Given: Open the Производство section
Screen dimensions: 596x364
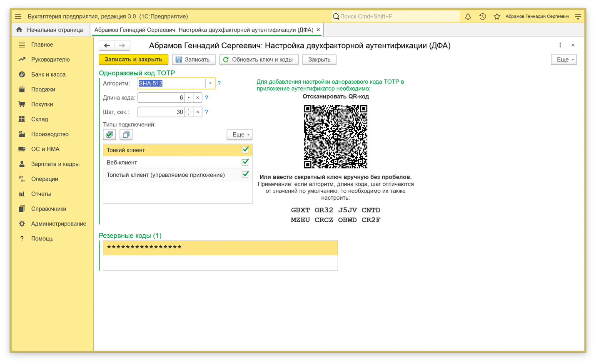Looking at the screenshot, I should [50, 134].
